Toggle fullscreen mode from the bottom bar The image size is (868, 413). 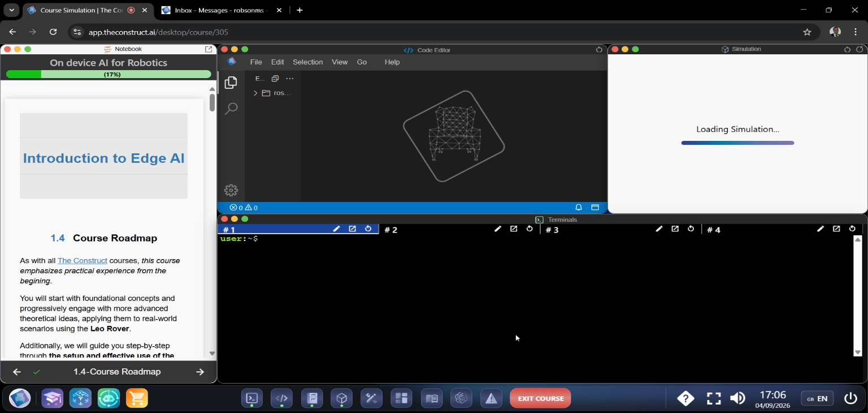[714, 398]
